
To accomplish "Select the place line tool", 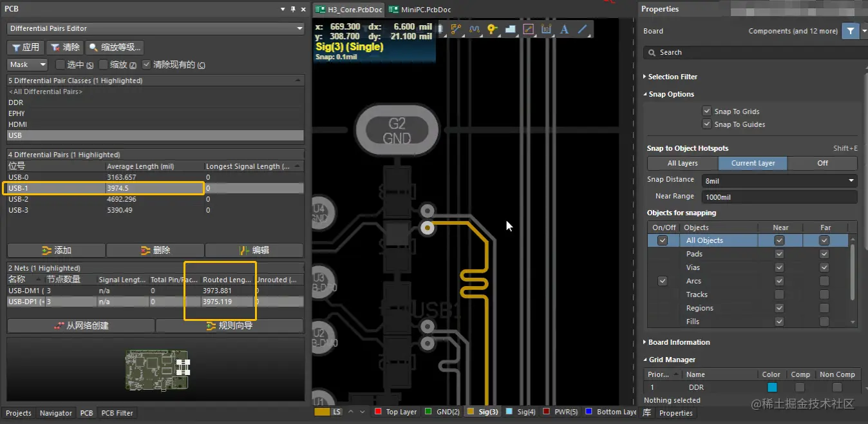I will [x=582, y=29].
